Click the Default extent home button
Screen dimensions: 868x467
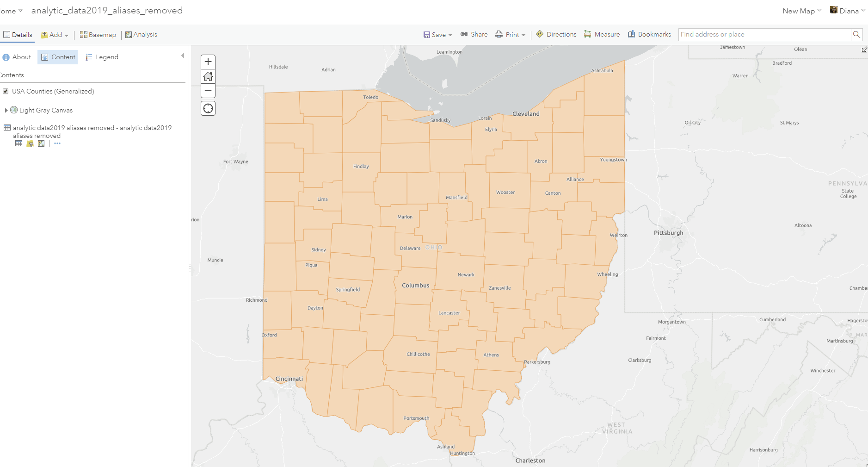click(x=208, y=76)
